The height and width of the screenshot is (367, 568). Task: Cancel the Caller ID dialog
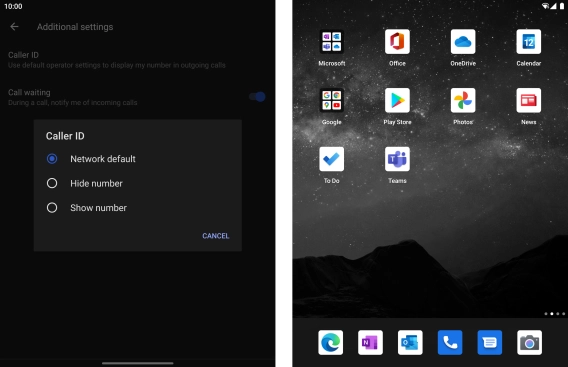[x=216, y=236]
